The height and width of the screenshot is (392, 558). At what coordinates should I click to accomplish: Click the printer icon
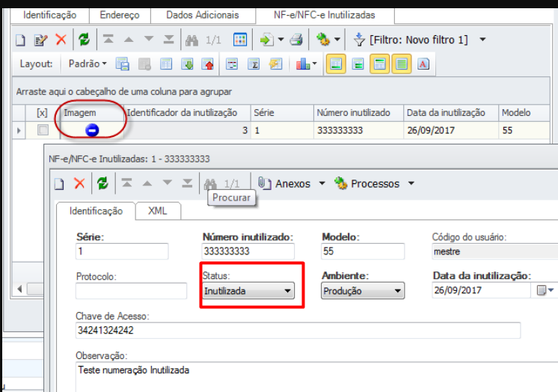tap(296, 40)
